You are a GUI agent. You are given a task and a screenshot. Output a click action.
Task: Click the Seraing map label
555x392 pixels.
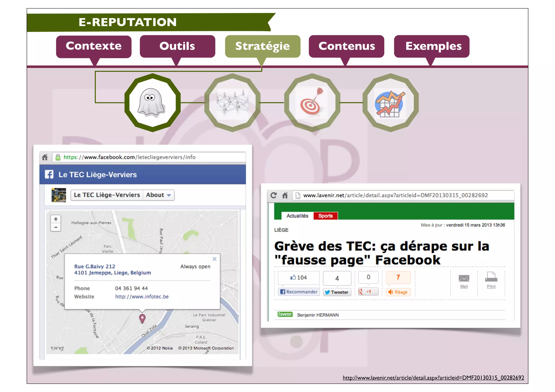[192, 326]
